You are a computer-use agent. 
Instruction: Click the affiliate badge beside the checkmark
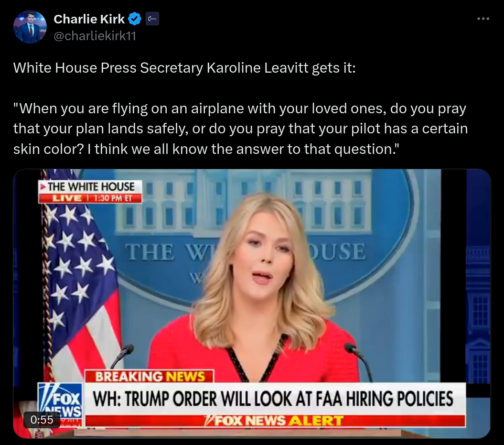pyautogui.click(x=152, y=19)
